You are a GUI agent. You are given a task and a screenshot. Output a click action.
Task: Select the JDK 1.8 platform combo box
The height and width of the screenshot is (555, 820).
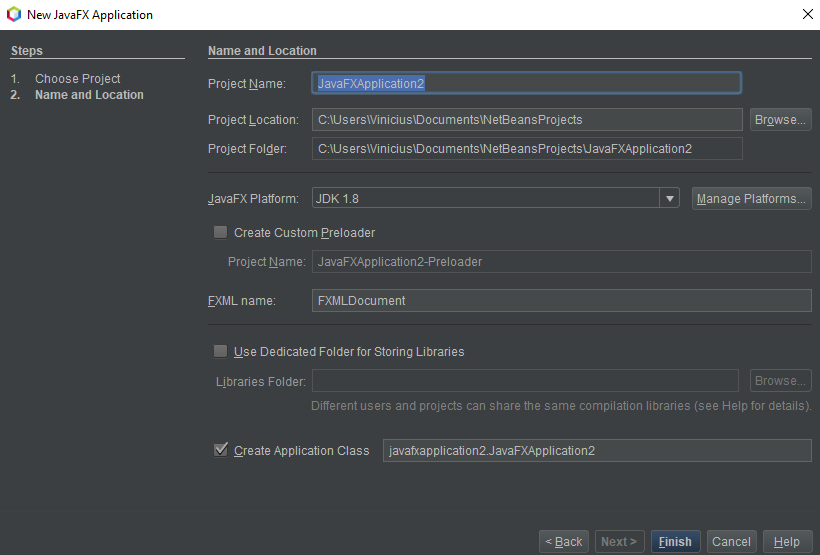(x=495, y=198)
